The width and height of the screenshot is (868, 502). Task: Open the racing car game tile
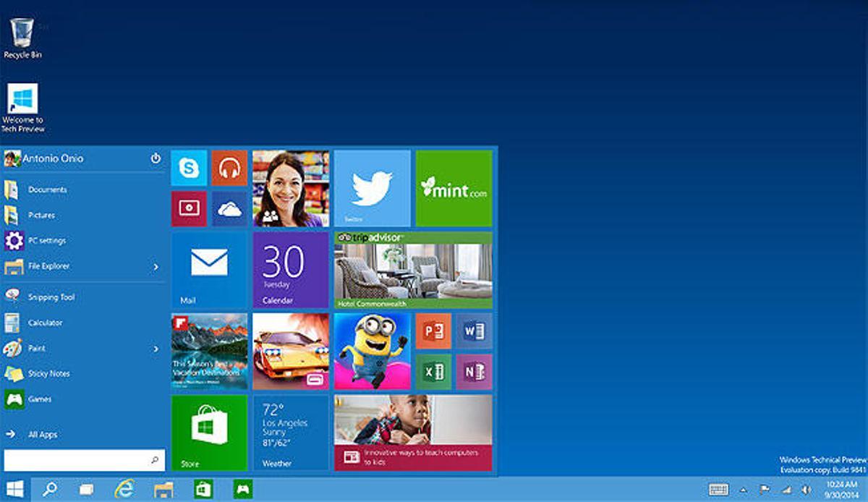(x=291, y=352)
